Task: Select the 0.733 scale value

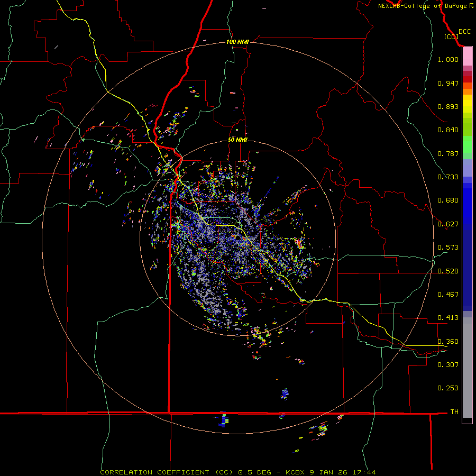Action: click(x=448, y=177)
